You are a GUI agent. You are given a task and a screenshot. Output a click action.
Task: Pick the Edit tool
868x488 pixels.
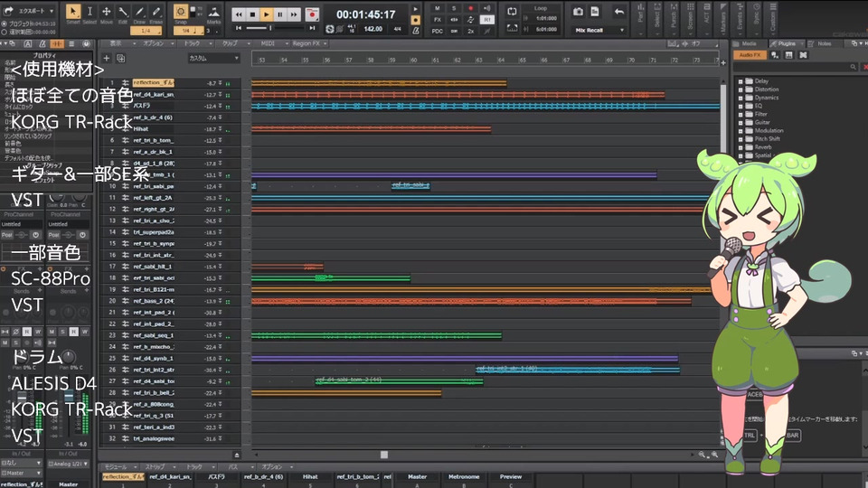(x=123, y=12)
